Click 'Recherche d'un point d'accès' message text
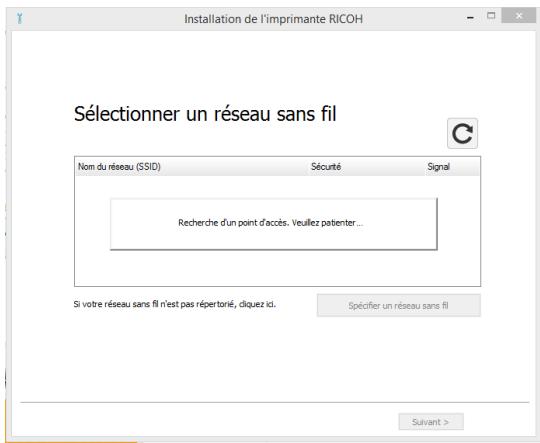Viewport: 540px width, 443px height. 270,223
